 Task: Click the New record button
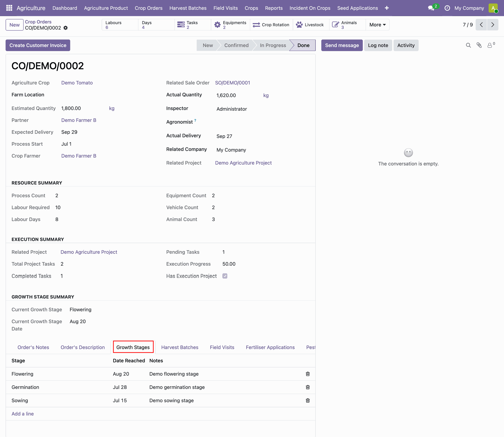click(x=14, y=25)
